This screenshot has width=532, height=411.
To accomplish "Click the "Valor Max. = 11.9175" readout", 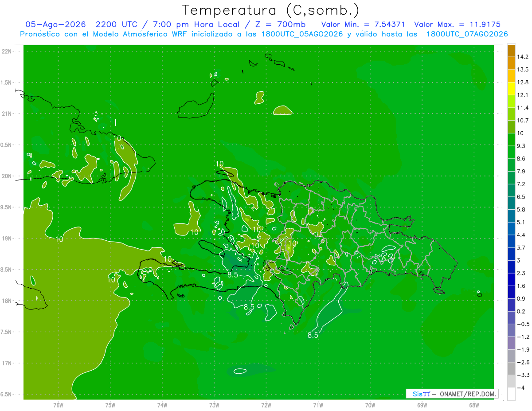I will (x=458, y=24).
